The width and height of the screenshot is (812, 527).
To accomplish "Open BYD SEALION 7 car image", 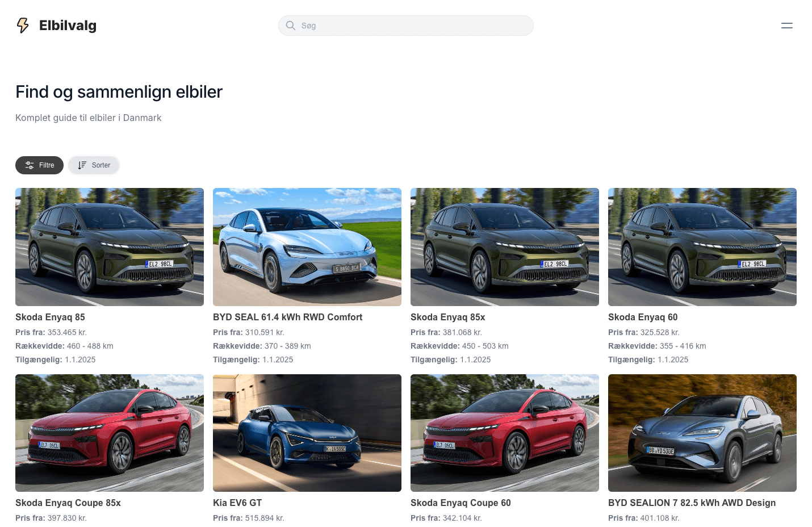I will coord(702,433).
